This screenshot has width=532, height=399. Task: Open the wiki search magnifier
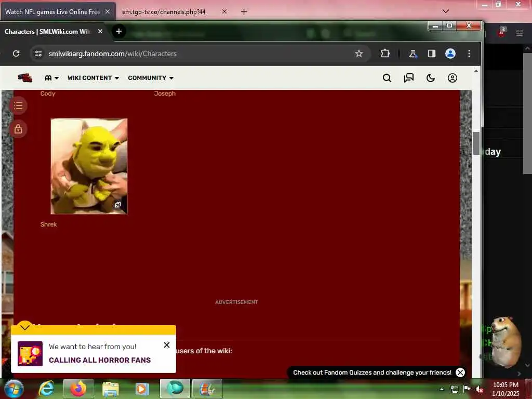tap(387, 78)
